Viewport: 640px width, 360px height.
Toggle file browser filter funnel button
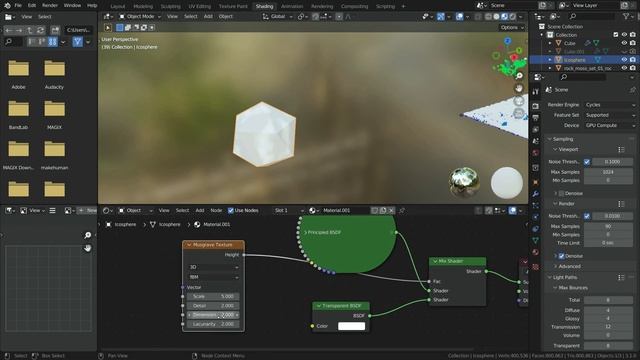click(78, 42)
